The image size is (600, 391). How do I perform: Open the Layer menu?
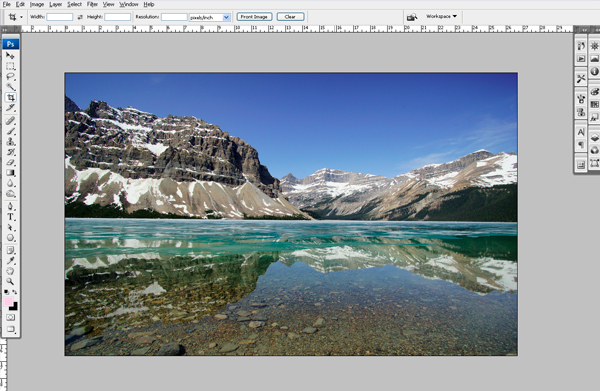[55, 4]
